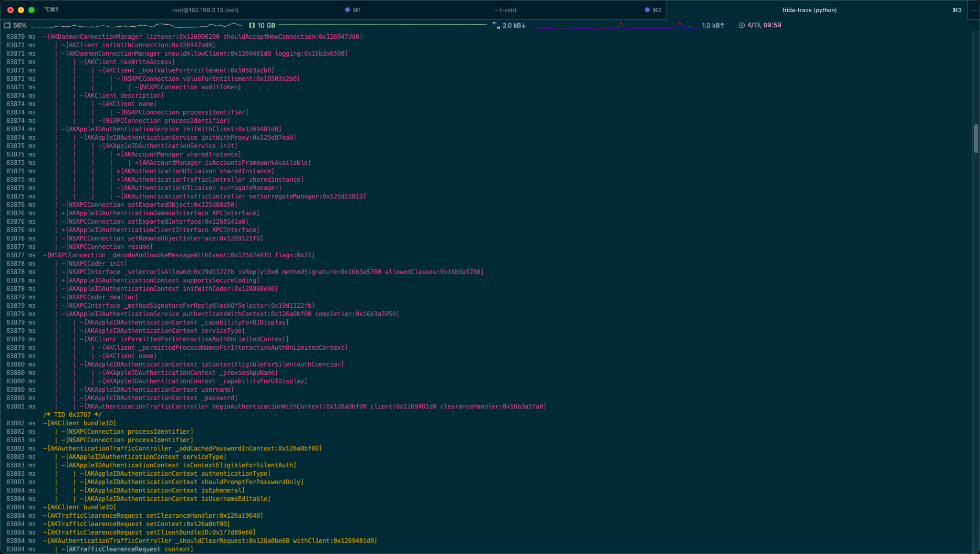Click 'AKAuthenticationUILiaison surrogateManager' line

click(x=199, y=188)
